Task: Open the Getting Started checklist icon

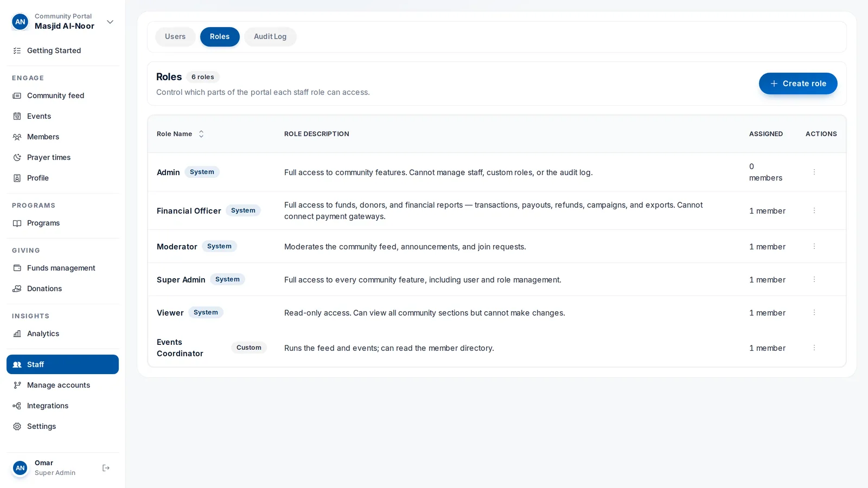Action: (x=17, y=50)
